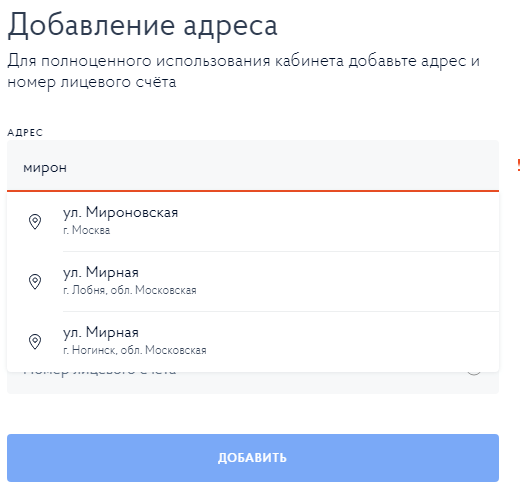Screen dimensions: 527x504
Task: Click the Добавление адреса heading
Action: click(143, 26)
